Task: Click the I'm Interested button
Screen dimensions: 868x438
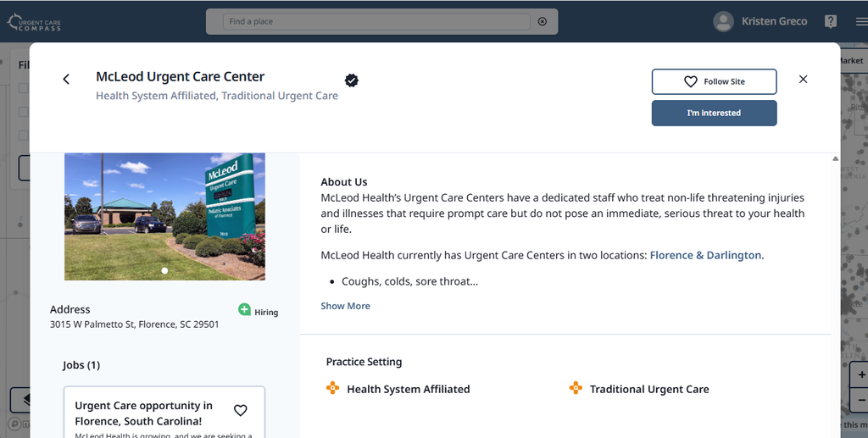Action: 714,113
